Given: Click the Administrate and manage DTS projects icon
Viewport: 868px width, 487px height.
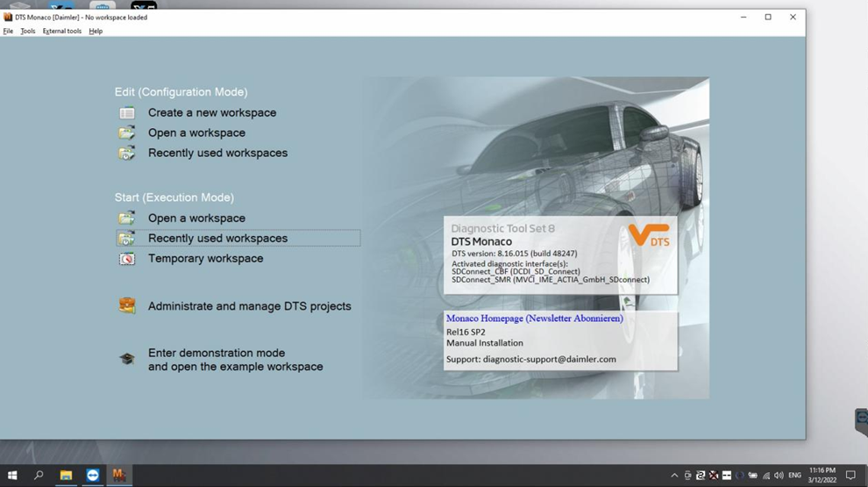Looking at the screenshot, I should click(127, 306).
